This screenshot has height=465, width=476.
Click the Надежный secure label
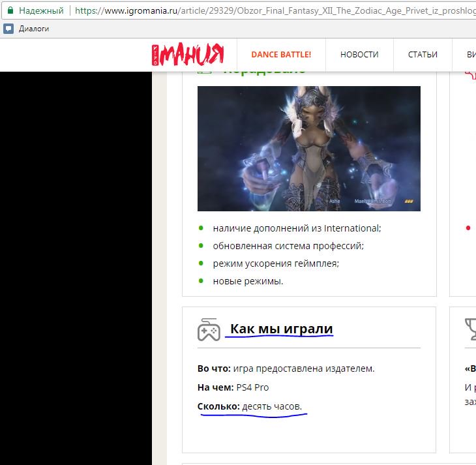(x=41, y=10)
